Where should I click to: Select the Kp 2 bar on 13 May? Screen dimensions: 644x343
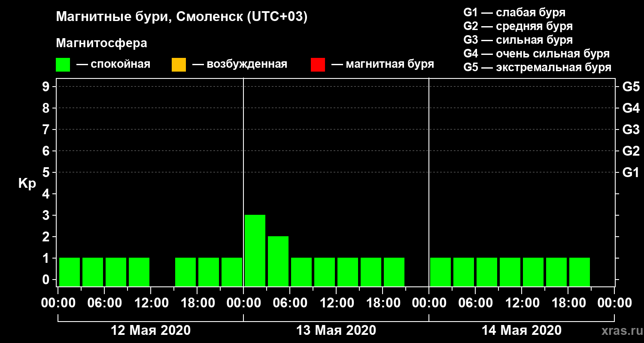(278, 261)
